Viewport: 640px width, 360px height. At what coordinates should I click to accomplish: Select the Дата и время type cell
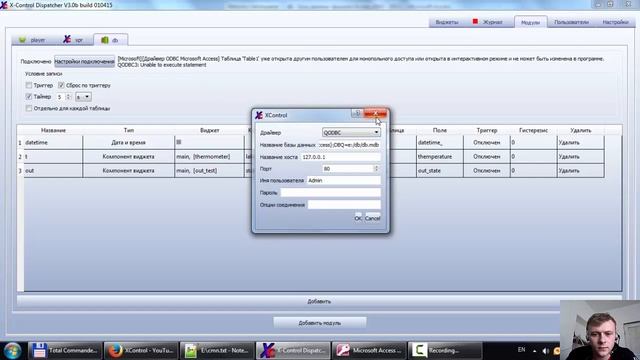[129, 142]
